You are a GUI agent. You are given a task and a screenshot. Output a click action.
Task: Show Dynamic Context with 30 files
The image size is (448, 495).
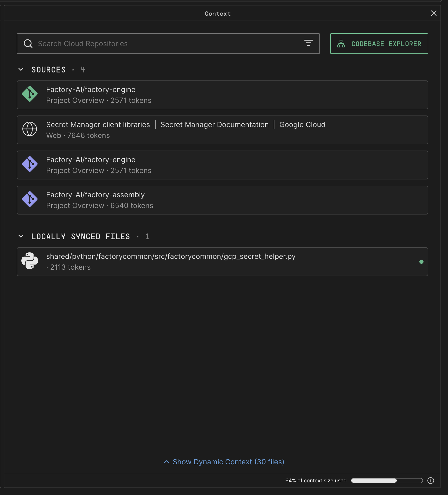click(x=224, y=462)
